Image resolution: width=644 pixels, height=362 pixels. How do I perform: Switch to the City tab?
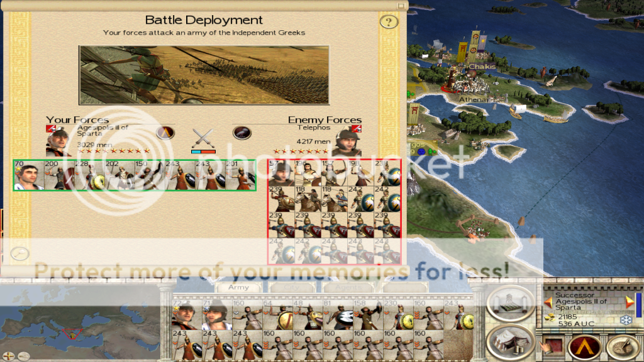[292, 287]
